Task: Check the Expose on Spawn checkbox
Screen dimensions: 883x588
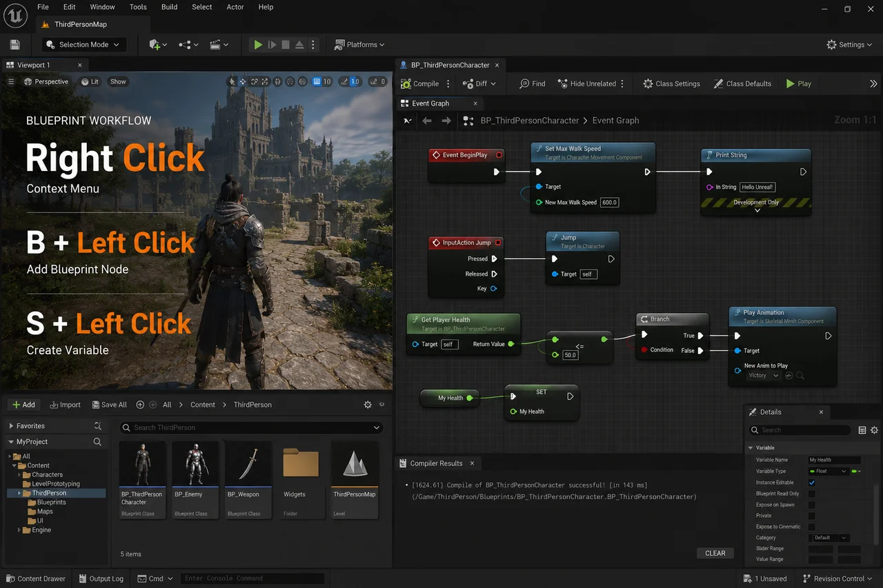Action: [812, 505]
